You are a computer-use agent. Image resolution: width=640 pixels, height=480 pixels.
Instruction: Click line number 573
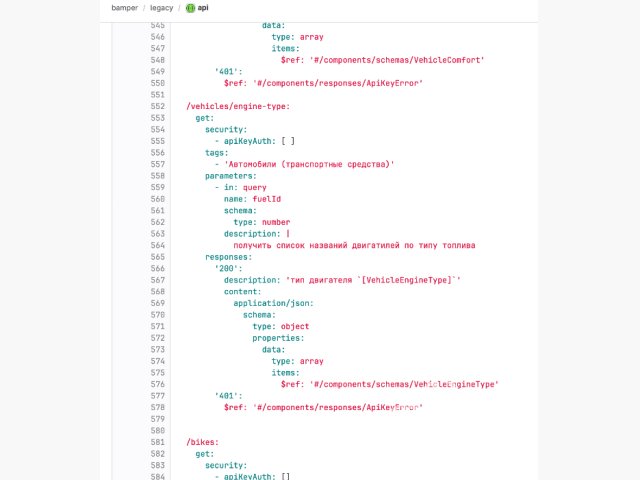tap(158, 349)
